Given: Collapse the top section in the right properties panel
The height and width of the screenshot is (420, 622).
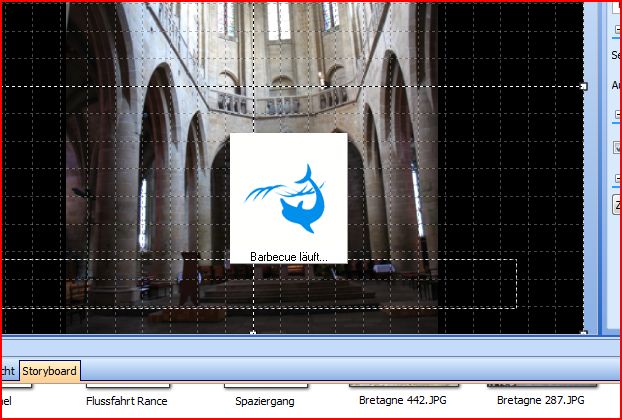Looking at the screenshot, I should tap(616, 30).
